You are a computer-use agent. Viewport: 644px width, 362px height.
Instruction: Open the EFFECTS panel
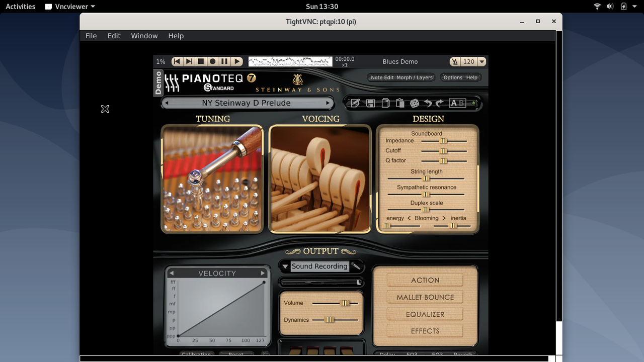click(x=425, y=331)
